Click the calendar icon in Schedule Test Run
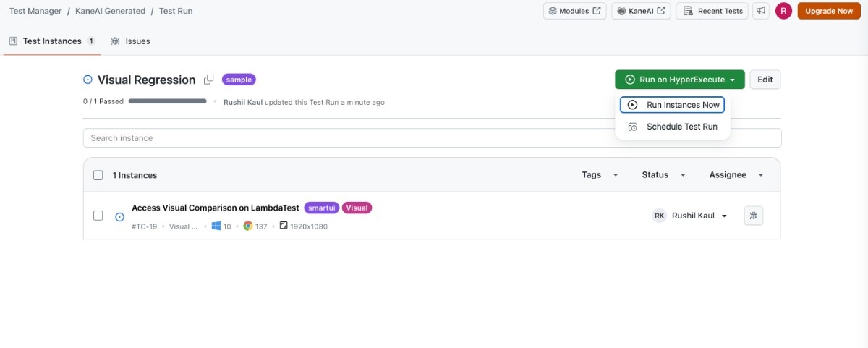Image resolution: width=868 pixels, height=348 pixels. (x=632, y=127)
